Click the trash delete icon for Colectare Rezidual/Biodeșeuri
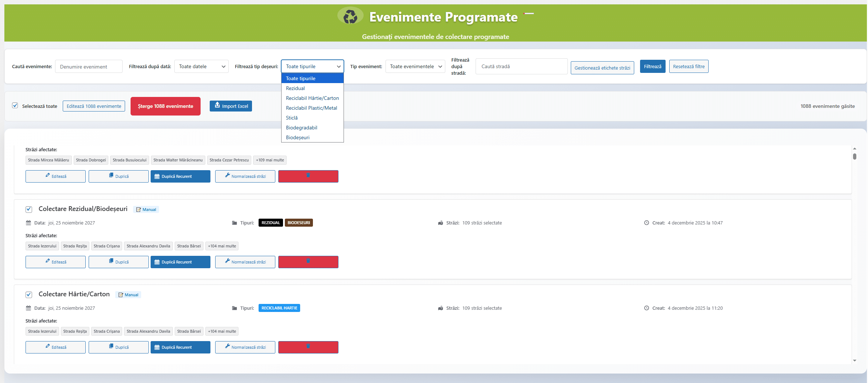 [308, 261]
